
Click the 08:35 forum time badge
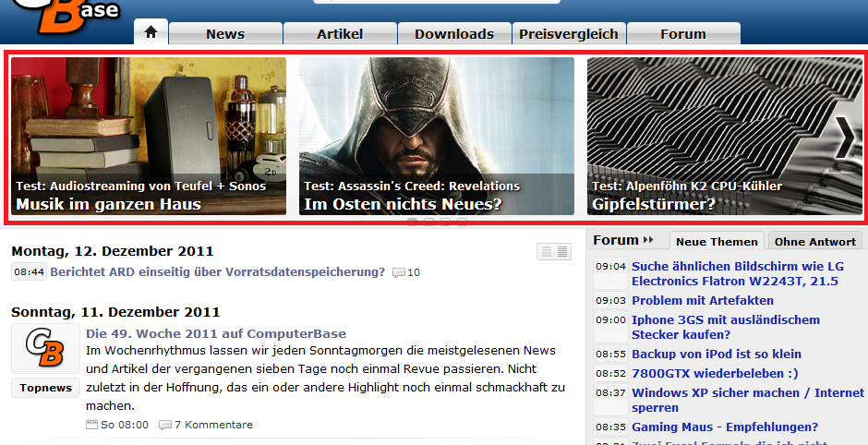tap(610, 427)
